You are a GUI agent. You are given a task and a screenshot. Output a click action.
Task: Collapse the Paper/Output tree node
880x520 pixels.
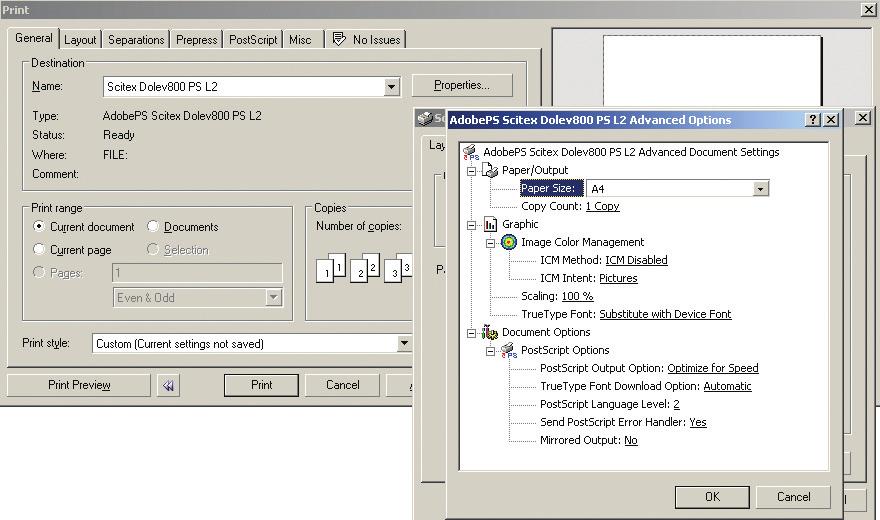(x=471, y=171)
